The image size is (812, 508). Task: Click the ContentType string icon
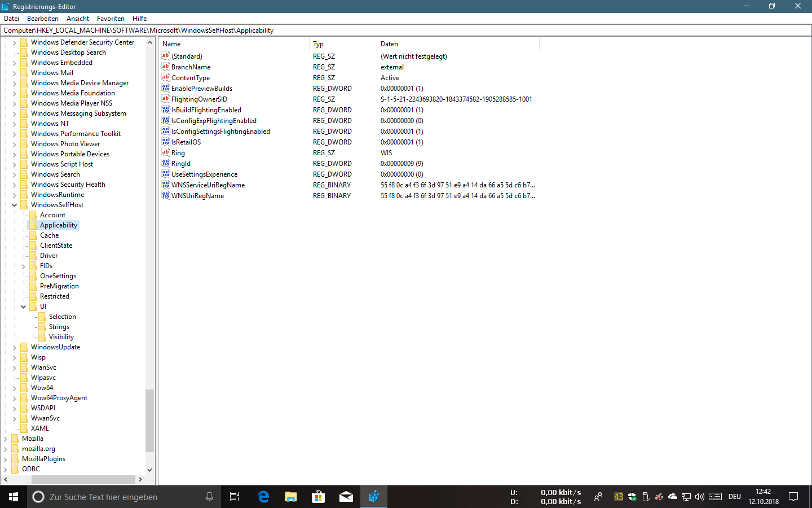tap(166, 77)
